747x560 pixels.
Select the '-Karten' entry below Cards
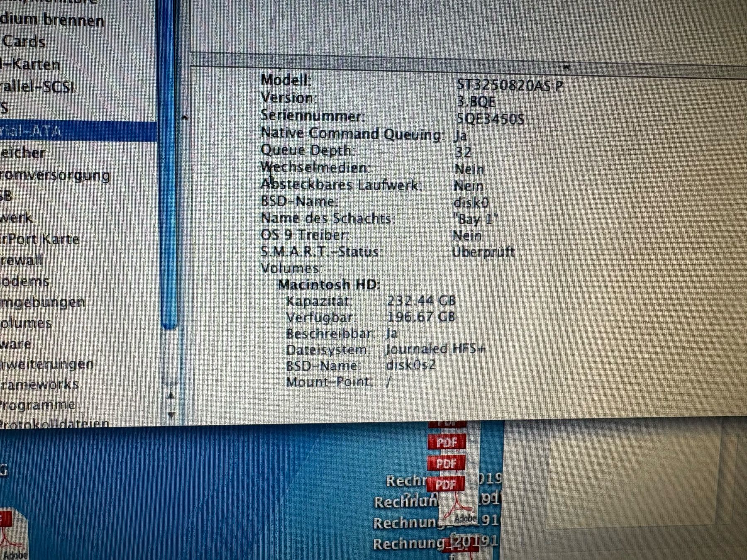click(30, 64)
